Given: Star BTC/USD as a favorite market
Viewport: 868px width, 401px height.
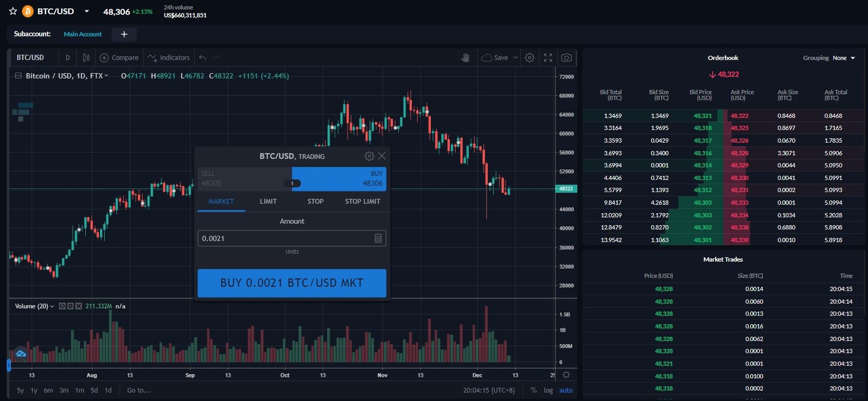Looking at the screenshot, I should click(13, 11).
